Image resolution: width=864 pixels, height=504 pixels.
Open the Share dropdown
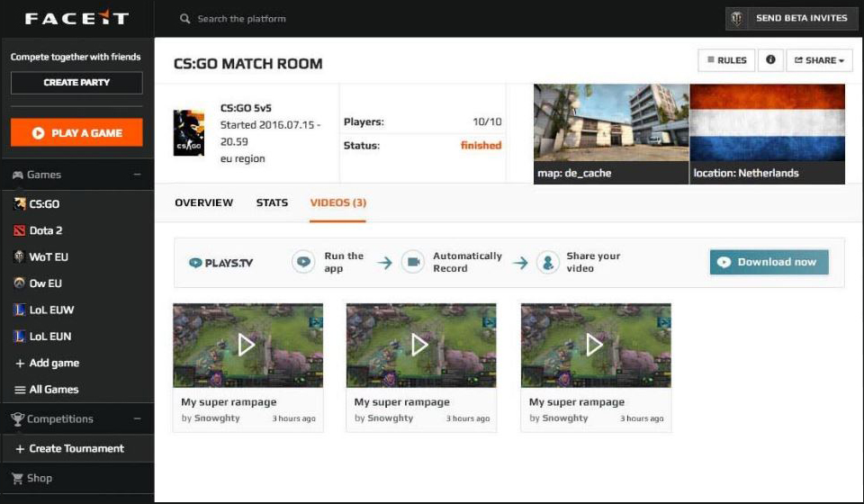819,60
